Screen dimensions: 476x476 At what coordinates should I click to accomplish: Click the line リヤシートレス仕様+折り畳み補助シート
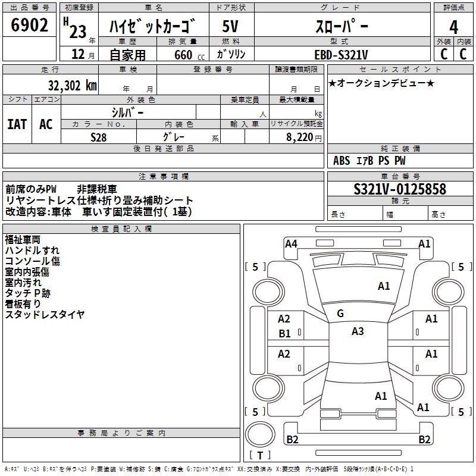99,201
